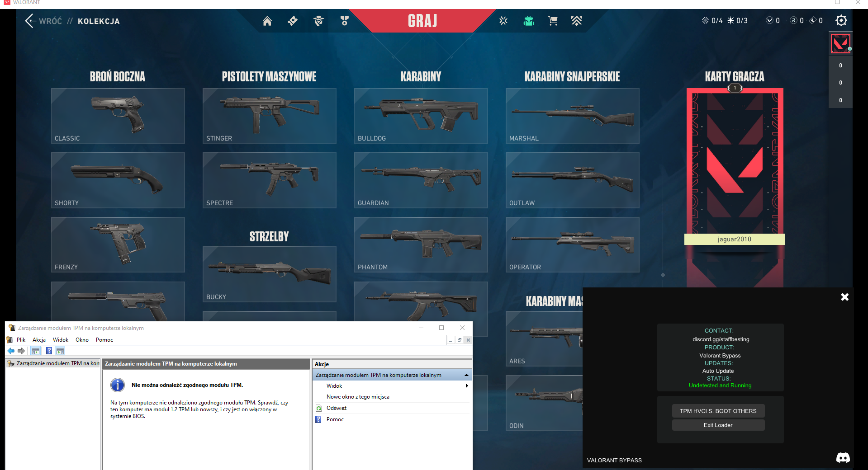Close the bypass loader panel with X
The image size is (868, 470).
coord(844,297)
